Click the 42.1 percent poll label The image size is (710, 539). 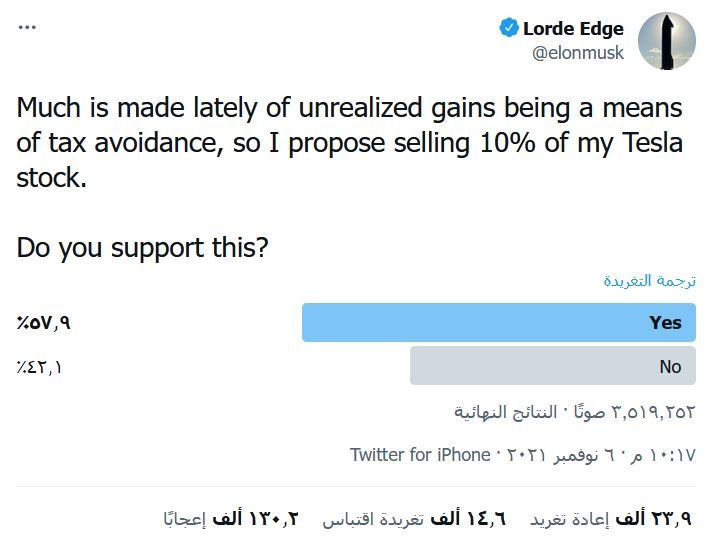pyautogui.click(x=39, y=367)
